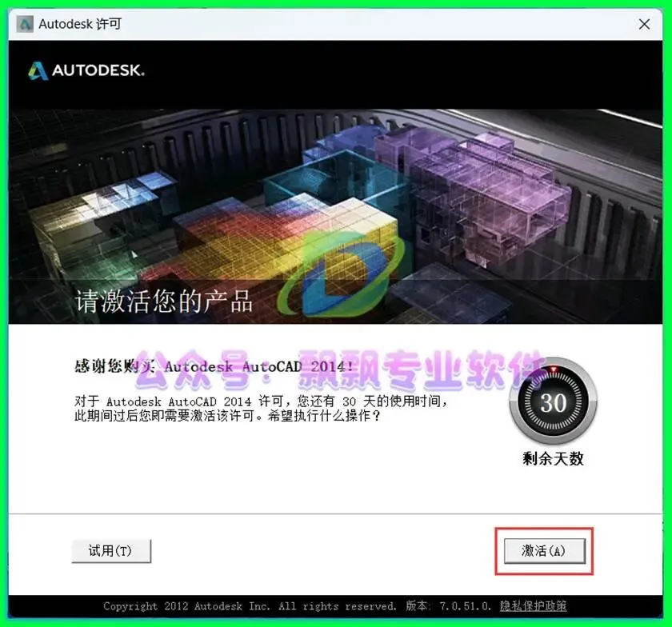
Task: Click the 您还有 30 天的使用时间 sentence
Action: 373,401
